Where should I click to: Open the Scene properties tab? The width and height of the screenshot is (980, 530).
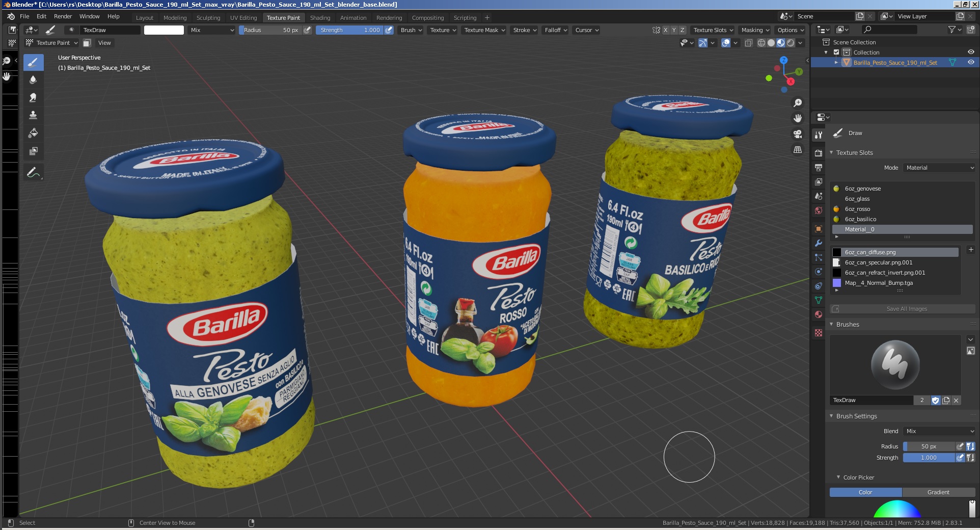(x=819, y=196)
